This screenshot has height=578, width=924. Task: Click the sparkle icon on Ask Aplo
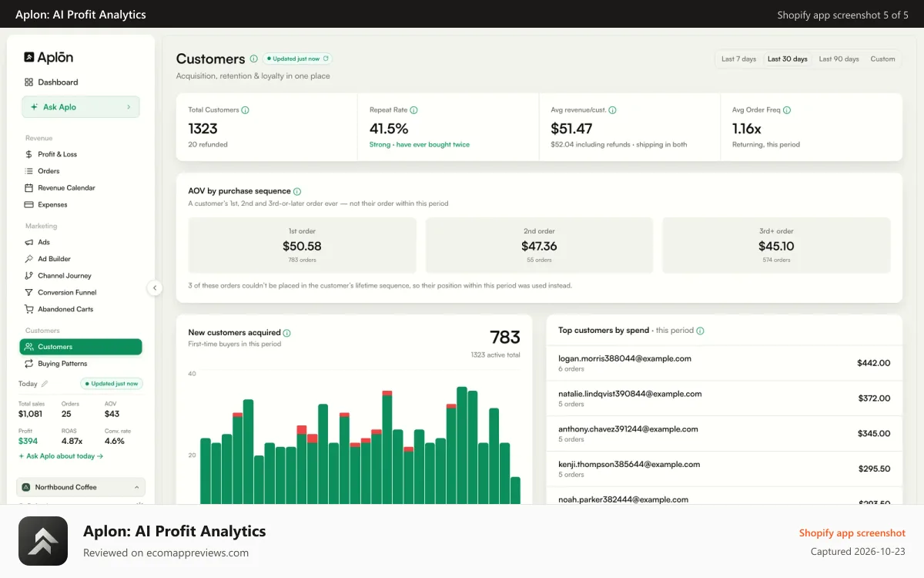tap(34, 107)
